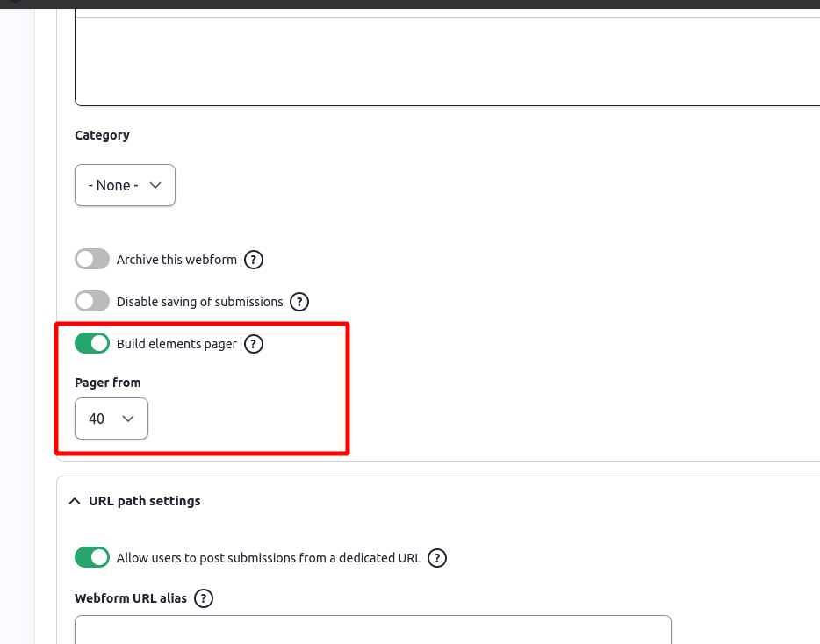Click the collapse chevron beside URL path settings
The image size is (820, 644).
pyautogui.click(x=75, y=500)
